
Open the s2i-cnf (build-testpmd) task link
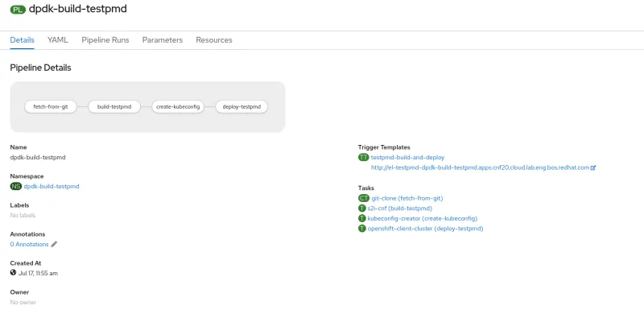[x=399, y=209]
